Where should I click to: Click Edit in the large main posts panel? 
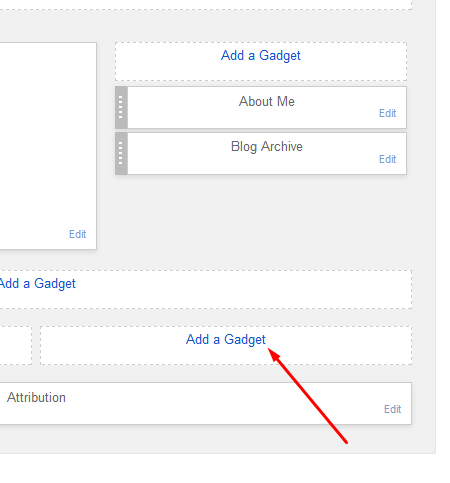point(77,234)
